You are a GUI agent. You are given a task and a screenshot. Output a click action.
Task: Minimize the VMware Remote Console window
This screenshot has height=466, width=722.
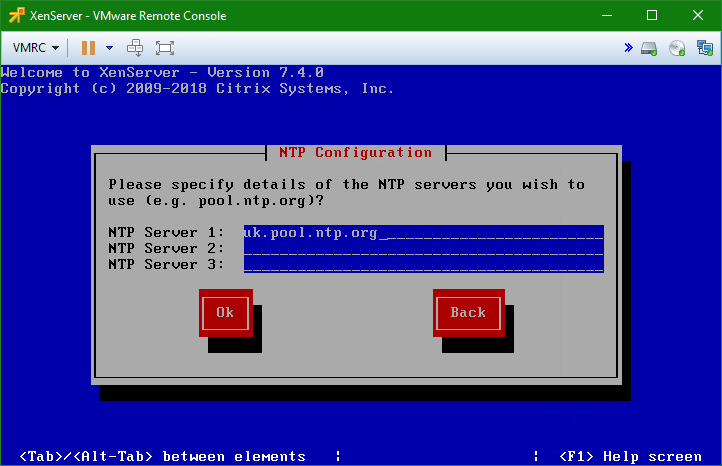pyautogui.click(x=607, y=15)
